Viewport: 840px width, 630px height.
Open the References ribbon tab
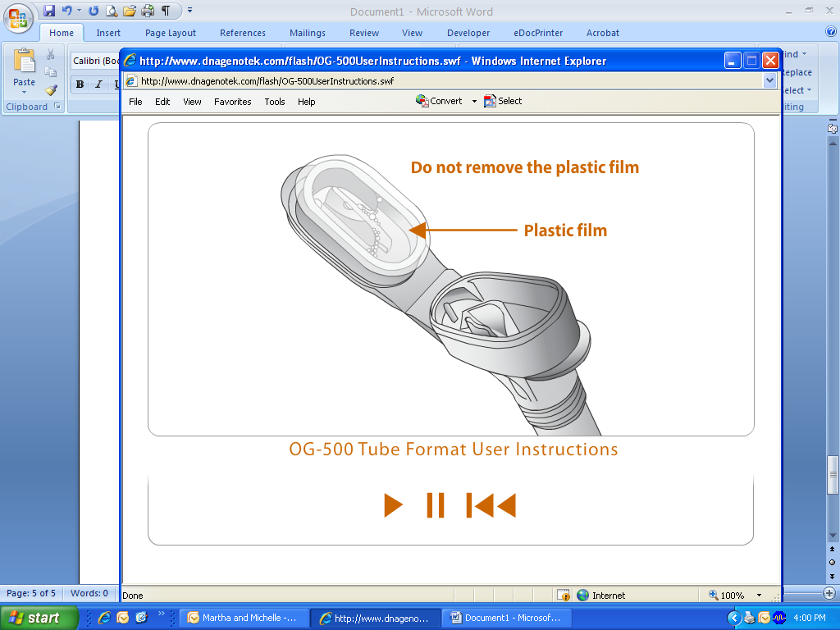tap(243, 33)
